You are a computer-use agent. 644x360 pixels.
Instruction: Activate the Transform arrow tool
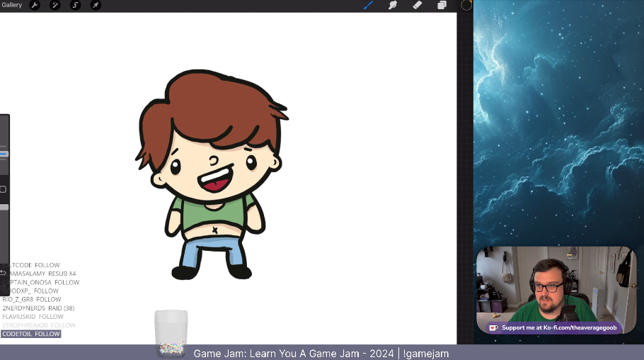pos(96,5)
